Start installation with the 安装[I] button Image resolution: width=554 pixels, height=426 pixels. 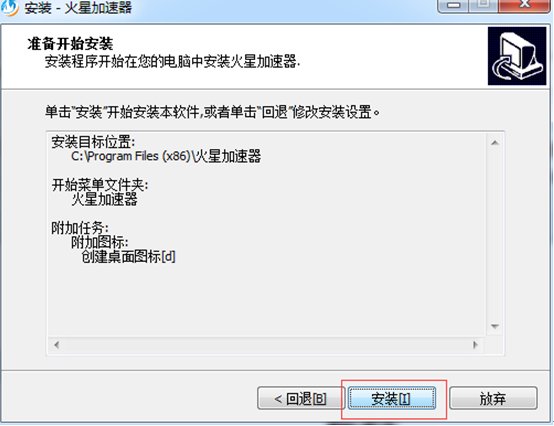391,398
